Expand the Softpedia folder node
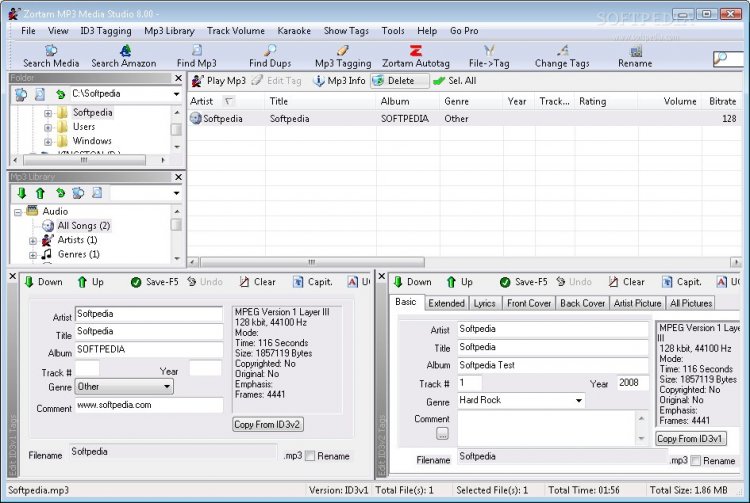This screenshot has width=750, height=503. click(48, 113)
